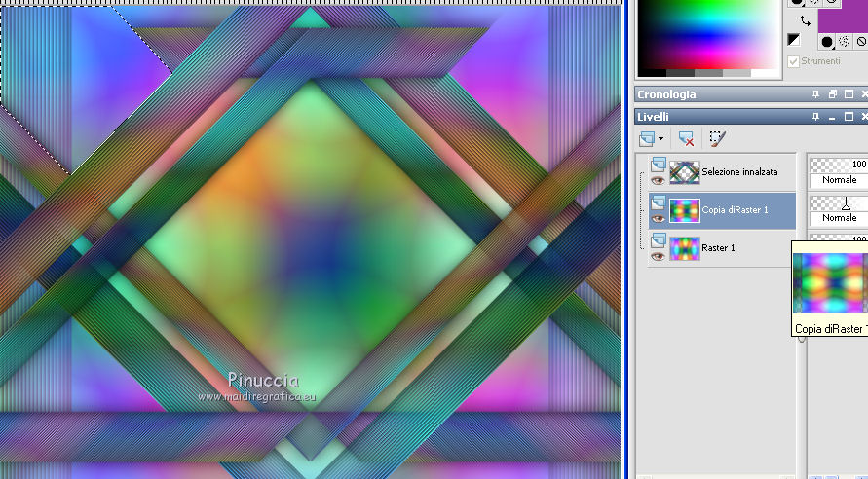Open the New Layer dropdown arrow
The height and width of the screenshot is (479, 868).
coord(660,139)
